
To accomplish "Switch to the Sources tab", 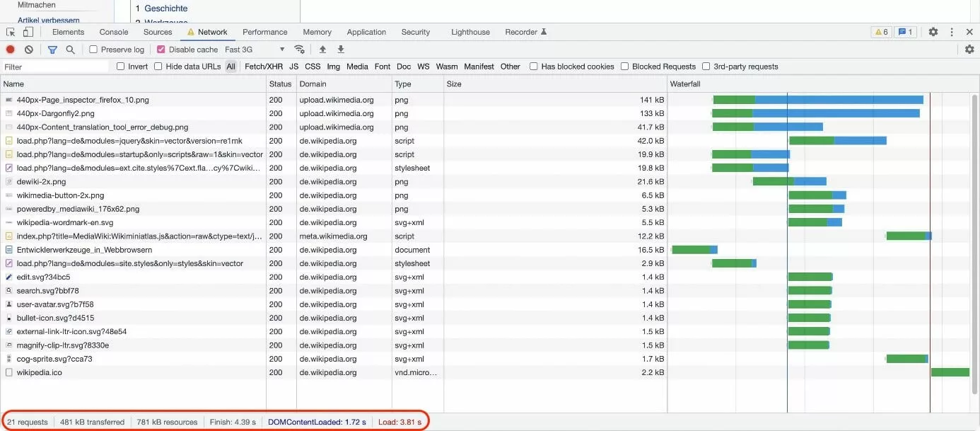I will 158,32.
